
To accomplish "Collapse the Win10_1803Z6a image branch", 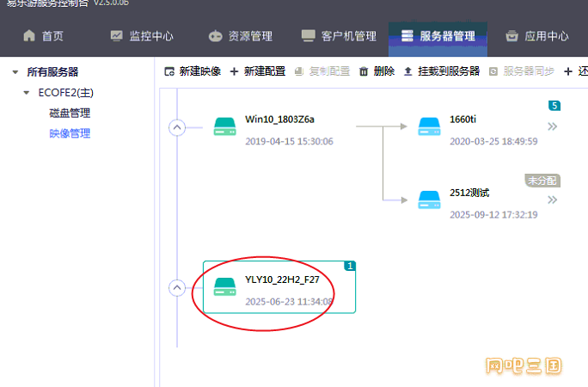I will [x=177, y=127].
